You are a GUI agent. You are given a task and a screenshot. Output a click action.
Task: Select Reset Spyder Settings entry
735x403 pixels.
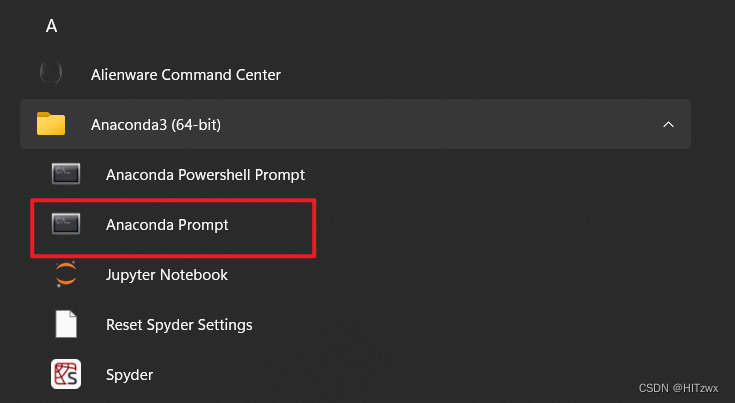click(x=179, y=325)
